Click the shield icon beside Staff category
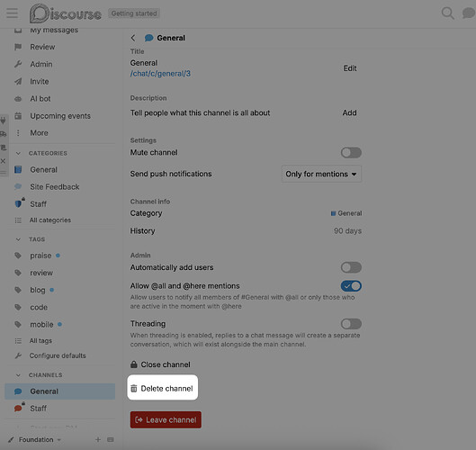476x450 pixels. 18,203
